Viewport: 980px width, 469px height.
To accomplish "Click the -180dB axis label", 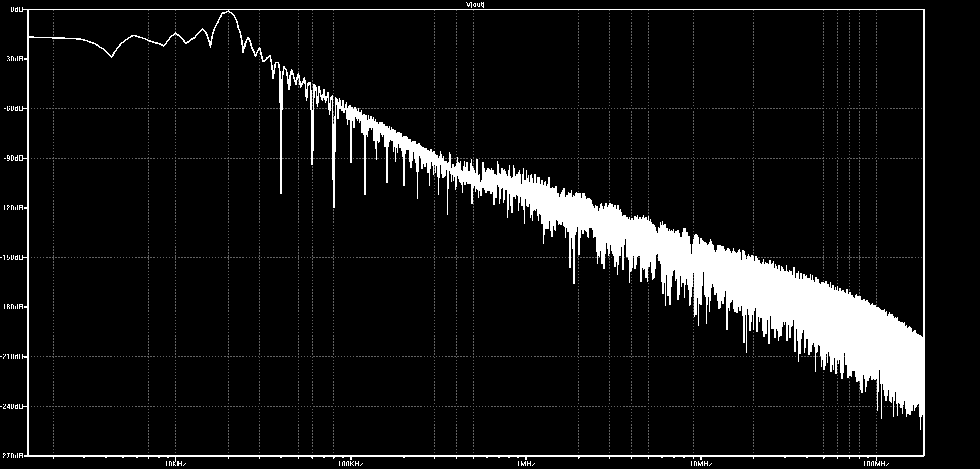I will [x=12, y=307].
